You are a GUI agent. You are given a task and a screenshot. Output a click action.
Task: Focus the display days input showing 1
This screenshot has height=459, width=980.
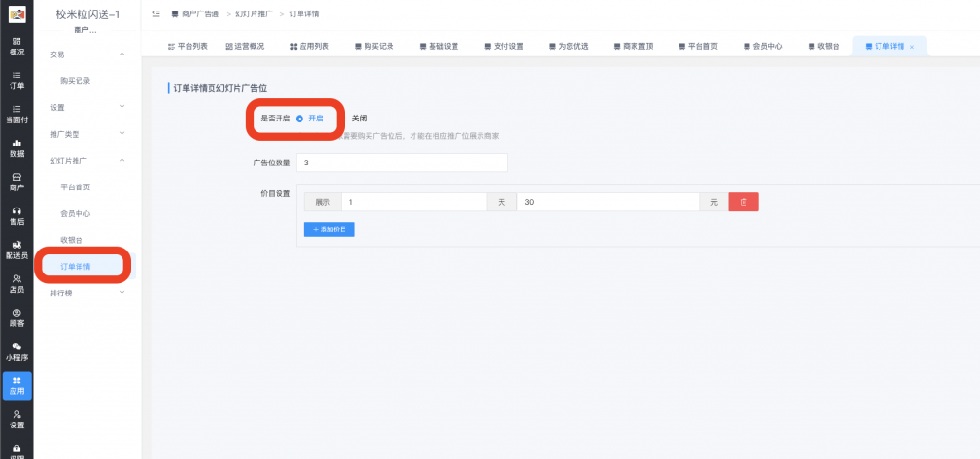point(413,202)
